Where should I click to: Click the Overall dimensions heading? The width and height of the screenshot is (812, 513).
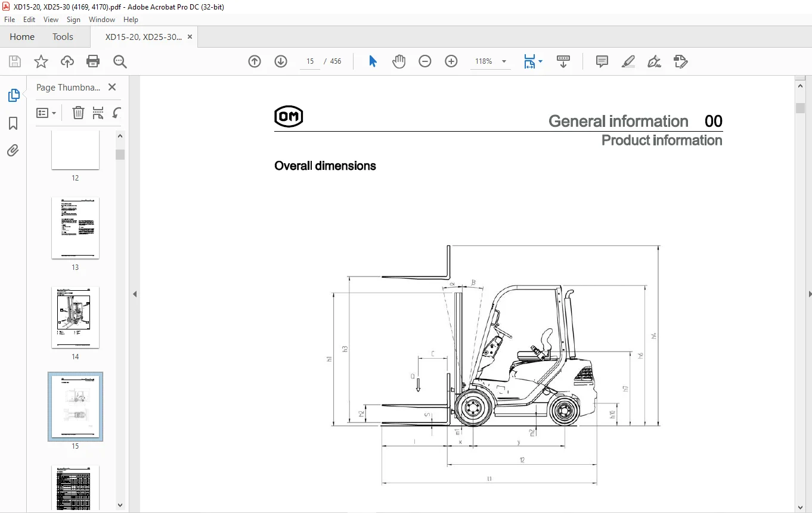pyautogui.click(x=325, y=166)
